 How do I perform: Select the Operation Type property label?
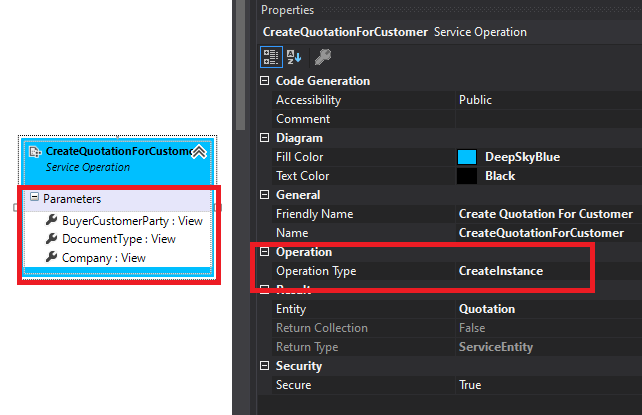click(316, 271)
